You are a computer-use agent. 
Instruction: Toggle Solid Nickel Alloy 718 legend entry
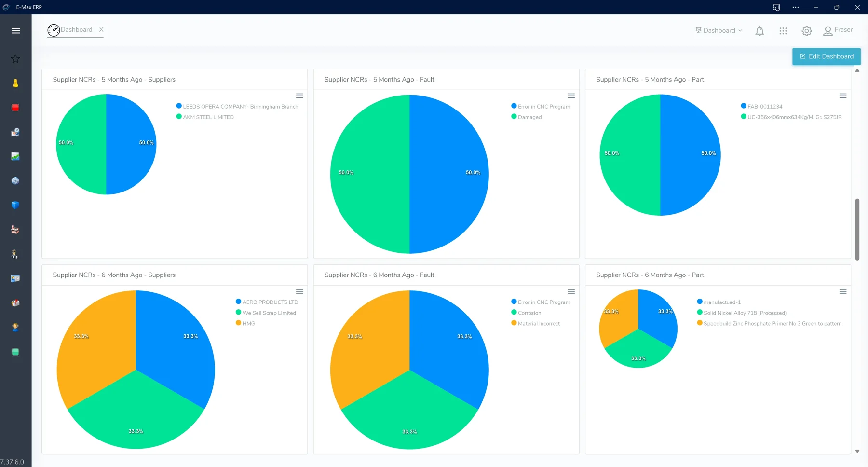(x=742, y=313)
